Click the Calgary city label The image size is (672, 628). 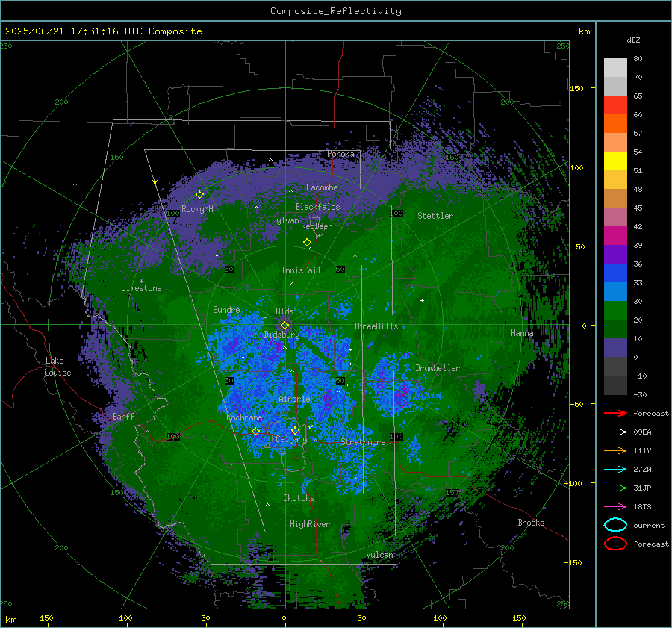point(291,439)
